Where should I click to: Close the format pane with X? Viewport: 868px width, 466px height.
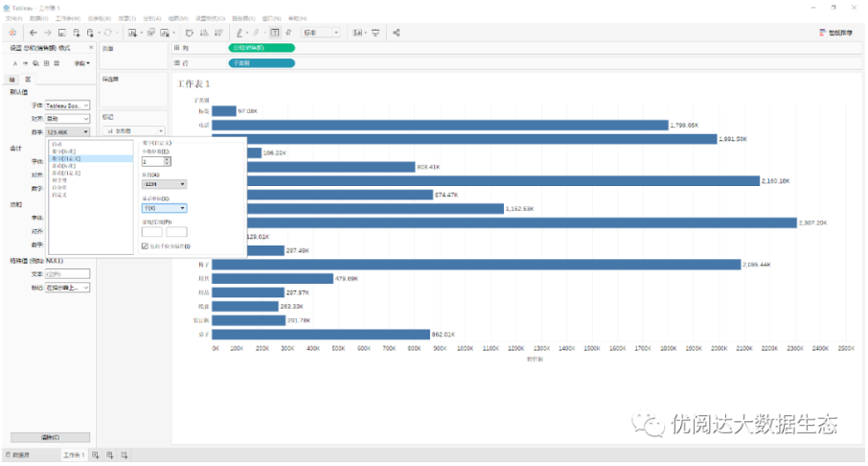(91, 47)
